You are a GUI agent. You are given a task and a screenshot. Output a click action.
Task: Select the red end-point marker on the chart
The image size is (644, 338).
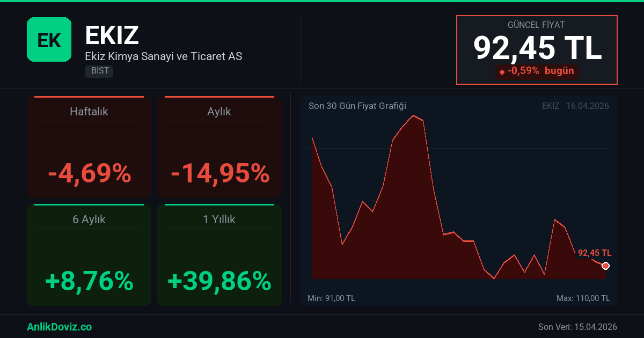605,266
